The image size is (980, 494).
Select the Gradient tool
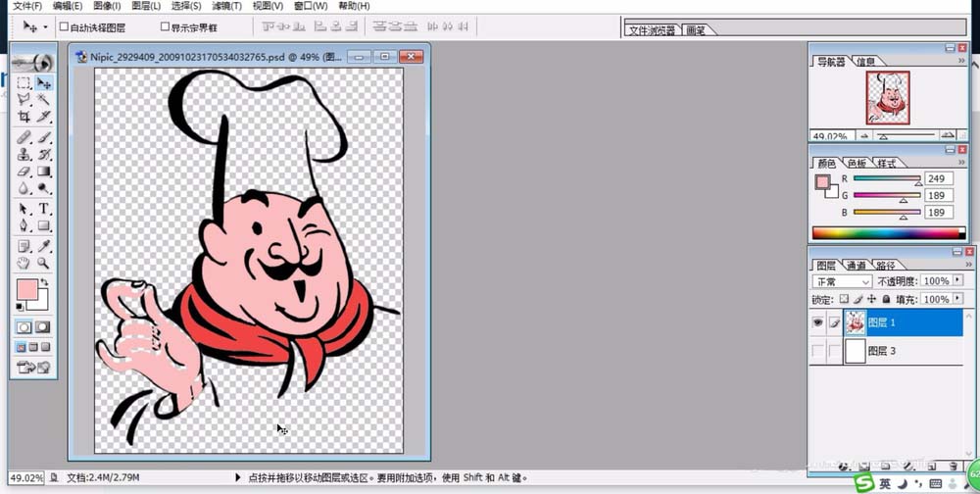[44, 172]
